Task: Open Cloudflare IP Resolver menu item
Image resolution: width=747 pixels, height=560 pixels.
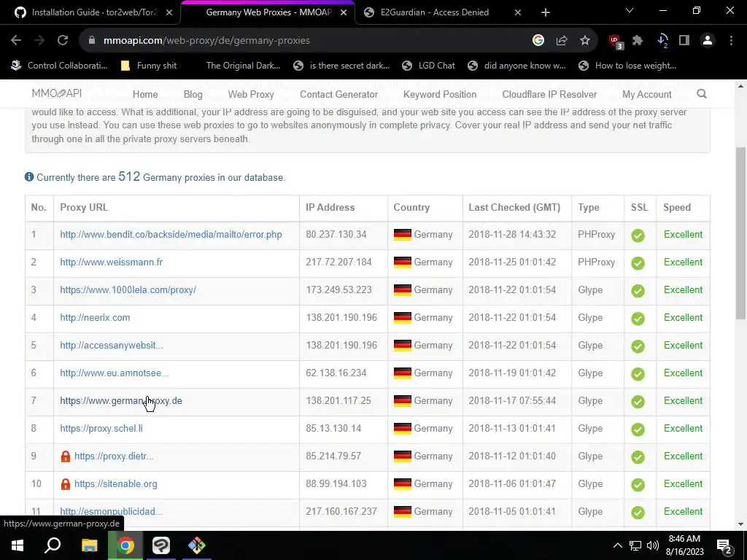Action: tap(549, 94)
